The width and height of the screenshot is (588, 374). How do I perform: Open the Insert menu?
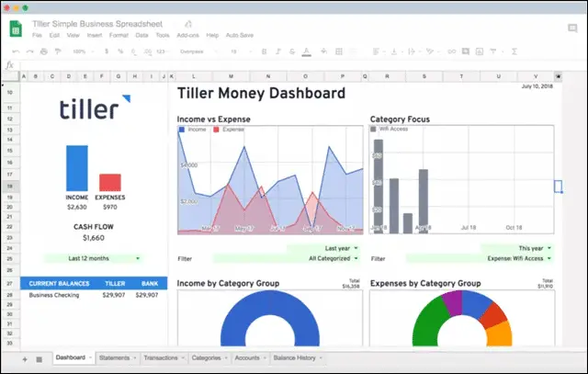click(x=95, y=35)
